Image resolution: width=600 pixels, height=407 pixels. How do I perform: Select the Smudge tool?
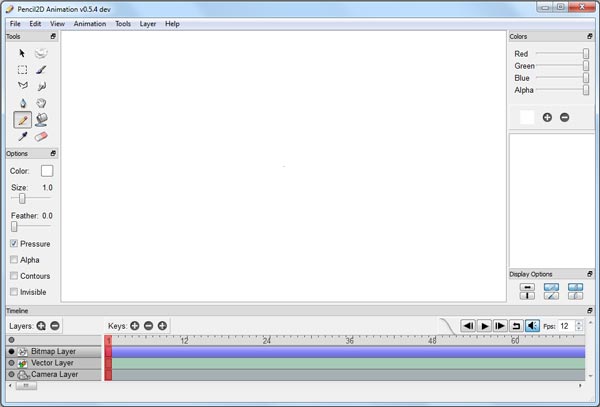[x=41, y=86]
